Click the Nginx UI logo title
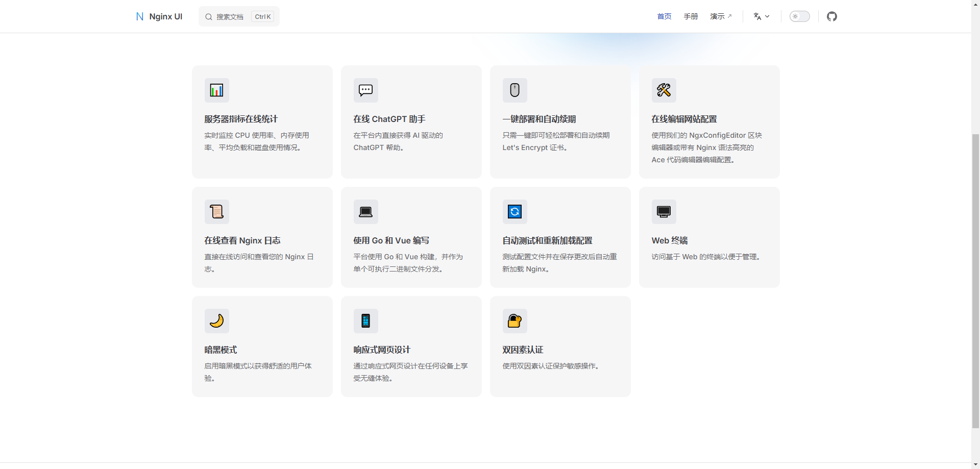The image size is (980, 469). pos(159,16)
